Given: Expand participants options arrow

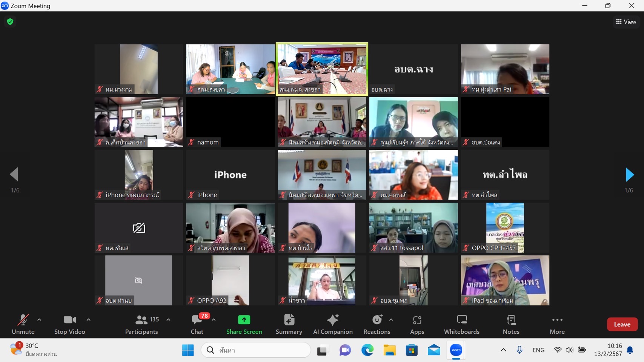Looking at the screenshot, I should point(168,320).
